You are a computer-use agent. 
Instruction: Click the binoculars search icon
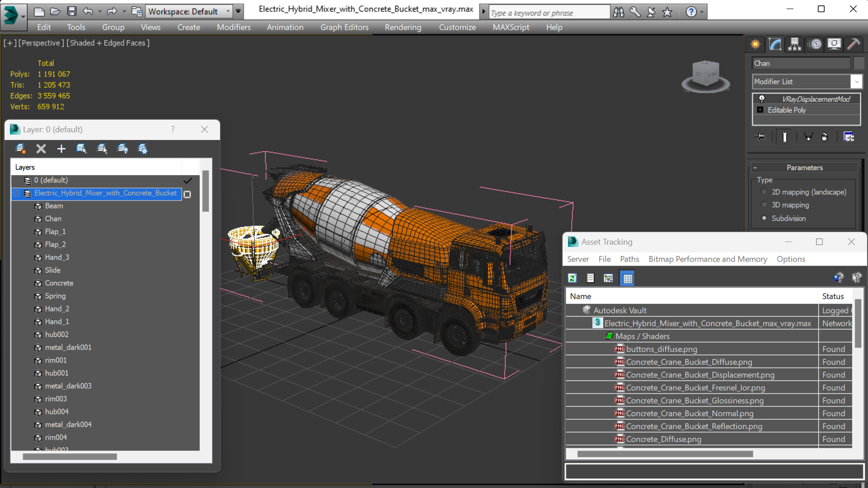click(619, 12)
